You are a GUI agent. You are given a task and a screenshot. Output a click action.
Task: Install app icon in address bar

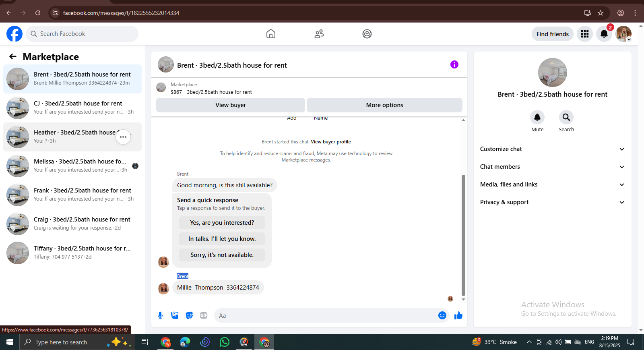point(588,13)
